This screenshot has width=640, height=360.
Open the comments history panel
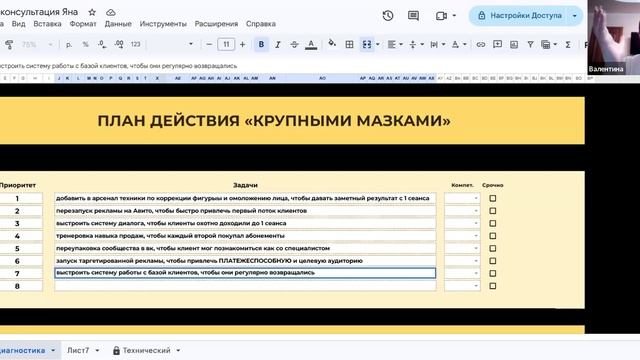[x=413, y=16]
